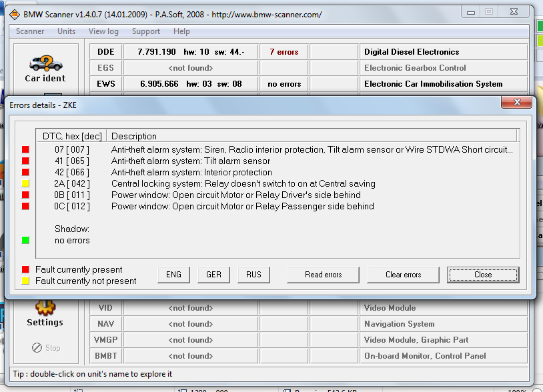Click yellow Fault currently not present swatch
Image resolution: width=543 pixels, height=392 pixels.
(x=25, y=281)
